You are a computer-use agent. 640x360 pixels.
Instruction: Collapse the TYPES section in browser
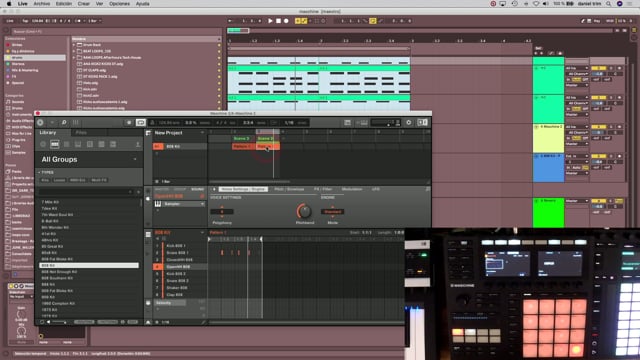40,173
